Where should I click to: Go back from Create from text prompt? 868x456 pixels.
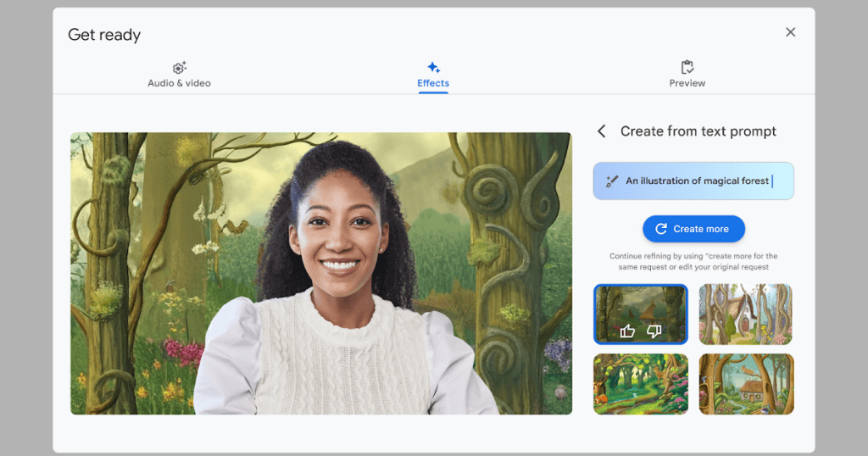pos(602,131)
